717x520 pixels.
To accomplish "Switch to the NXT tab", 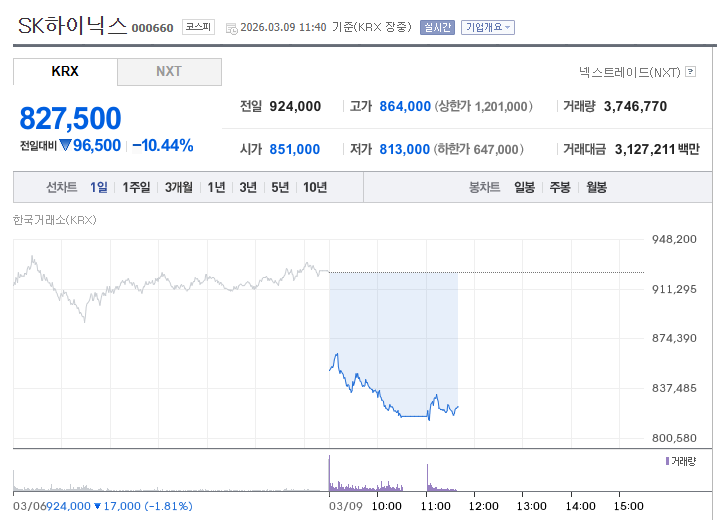I will (x=169, y=71).
